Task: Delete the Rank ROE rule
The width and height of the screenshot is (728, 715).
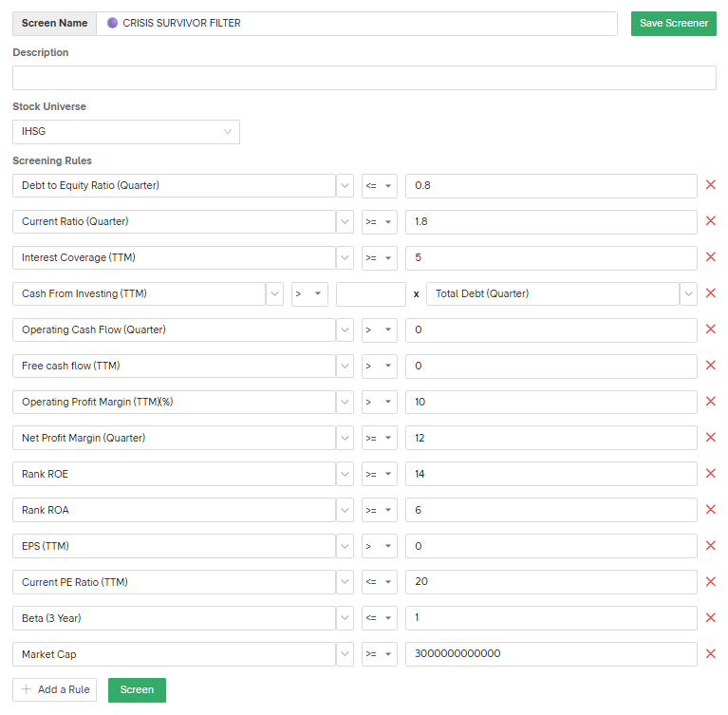Action: tap(710, 474)
